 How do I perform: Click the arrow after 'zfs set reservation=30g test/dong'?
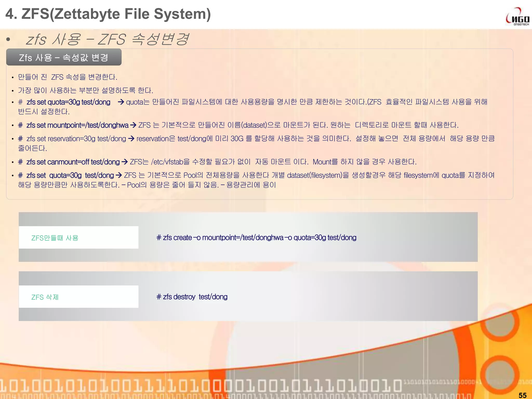click(x=131, y=139)
